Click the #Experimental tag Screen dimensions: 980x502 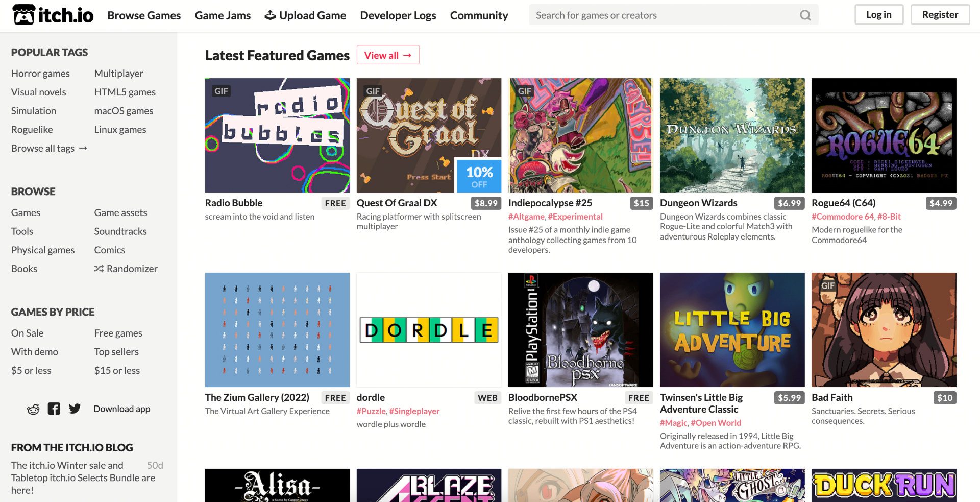coord(575,217)
